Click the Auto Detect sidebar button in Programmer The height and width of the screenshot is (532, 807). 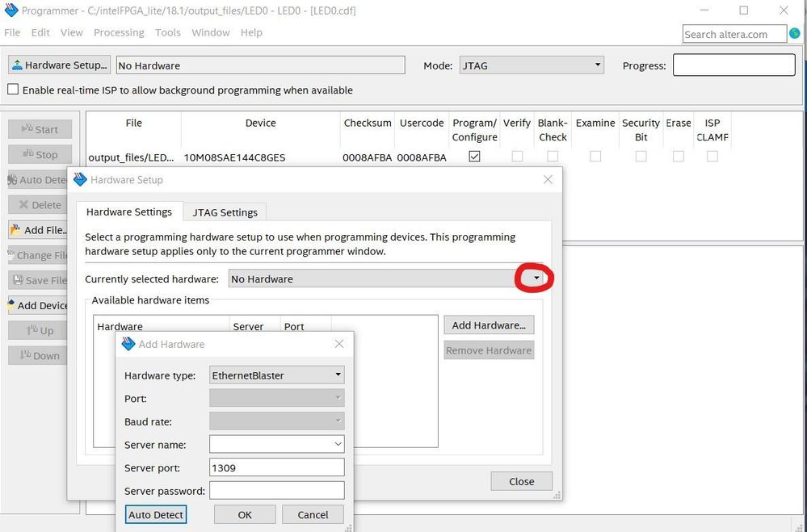38,179
